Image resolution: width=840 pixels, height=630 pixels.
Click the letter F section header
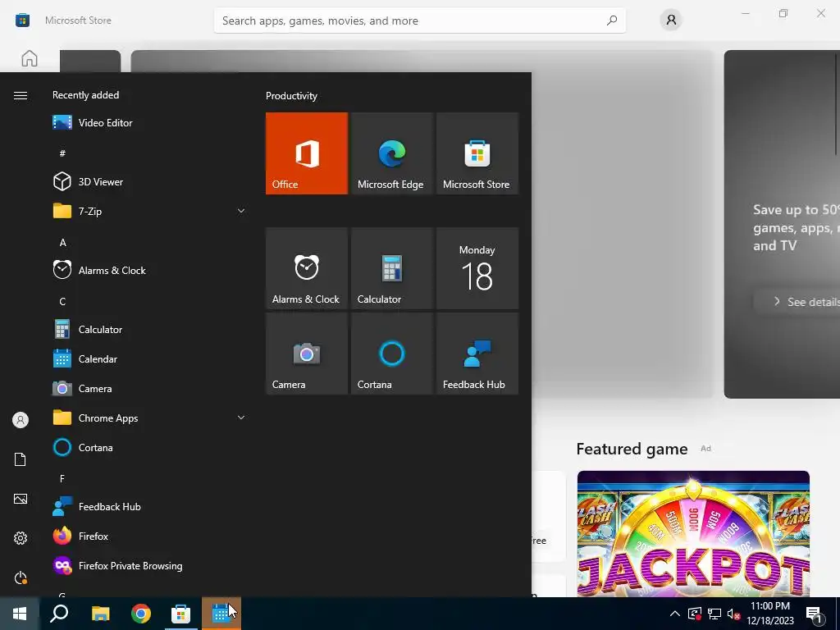[x=62, y=478]
